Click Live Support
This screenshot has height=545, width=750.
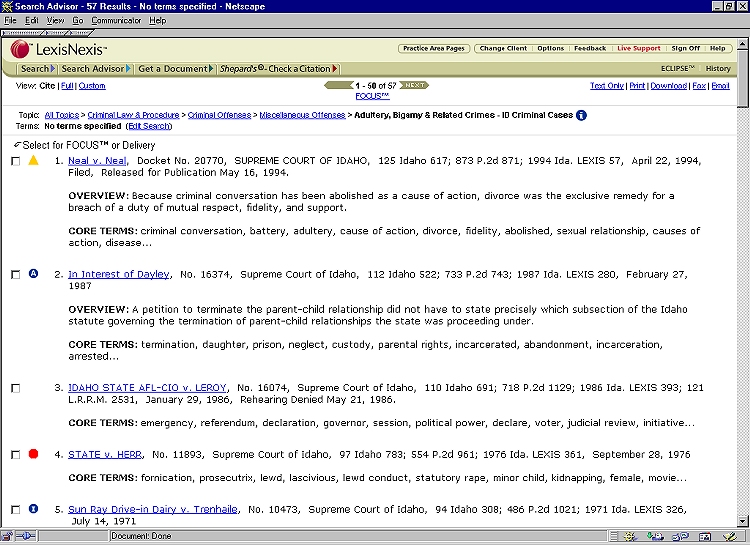coord(639,48)
